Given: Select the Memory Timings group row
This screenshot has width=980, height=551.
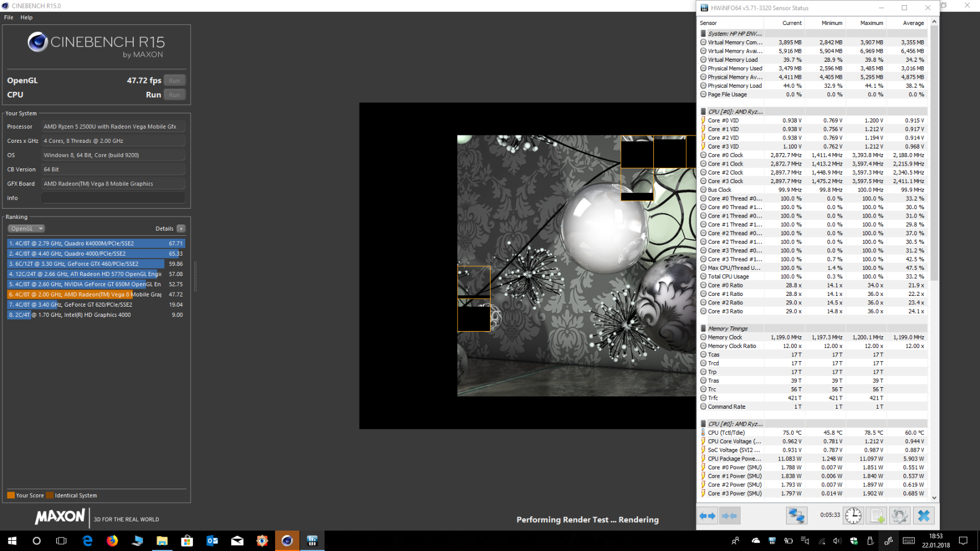Looking at the screenshot, I should (813, 328).
